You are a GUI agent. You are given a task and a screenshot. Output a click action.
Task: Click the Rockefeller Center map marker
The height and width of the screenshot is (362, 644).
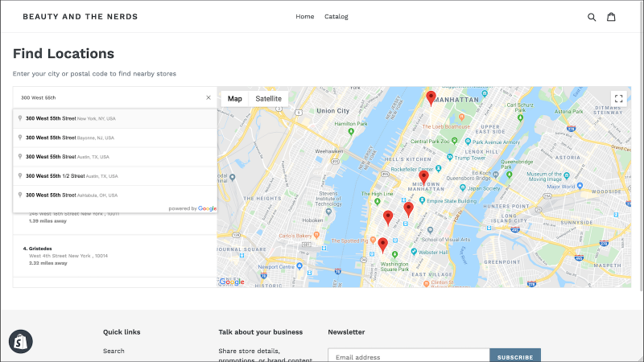(x=438, y=168)
